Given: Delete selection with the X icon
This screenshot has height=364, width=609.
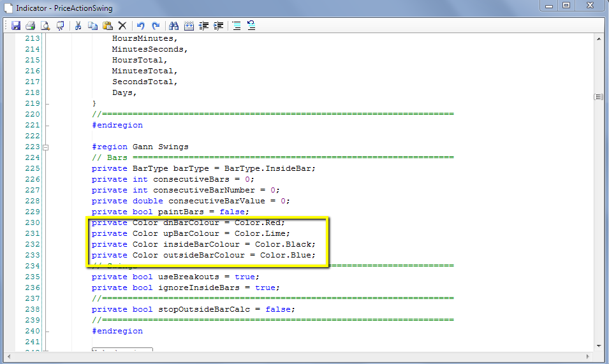Looking at the screenshot, I should [x=122, y=25].
